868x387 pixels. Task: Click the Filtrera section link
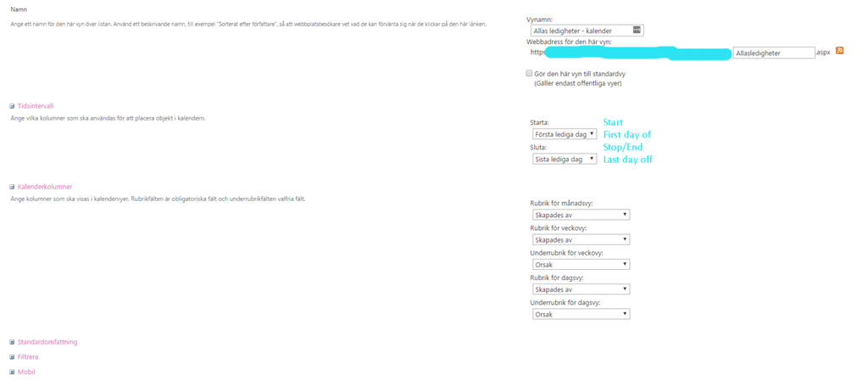pyautogui.click(x=28, y=357)
